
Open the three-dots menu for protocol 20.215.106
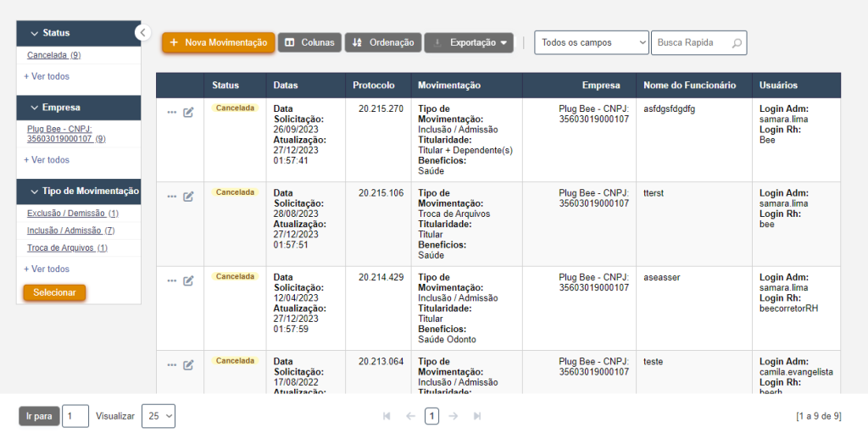click(172, 197)
